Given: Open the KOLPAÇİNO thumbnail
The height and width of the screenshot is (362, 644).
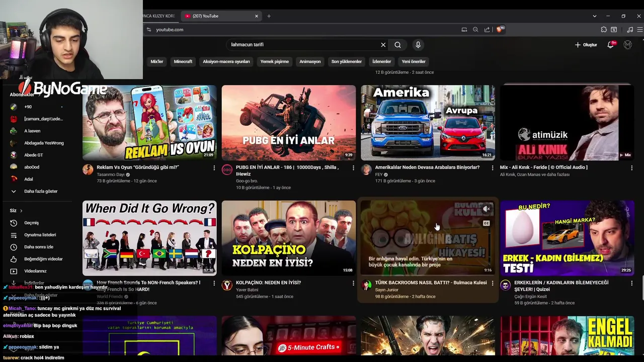Looking at the screenshot, I should pyautogui.click(x=289, y=238).
